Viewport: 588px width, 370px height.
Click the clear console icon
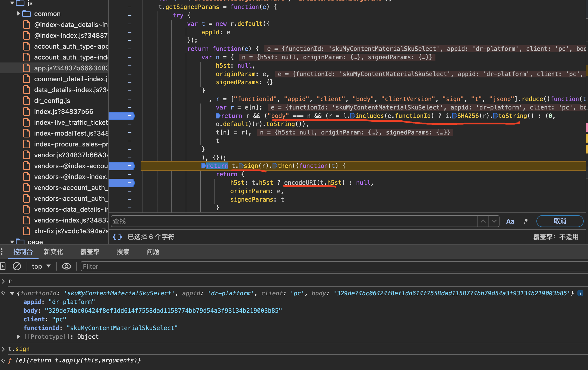pyautogui.click(x=17, y=266)
